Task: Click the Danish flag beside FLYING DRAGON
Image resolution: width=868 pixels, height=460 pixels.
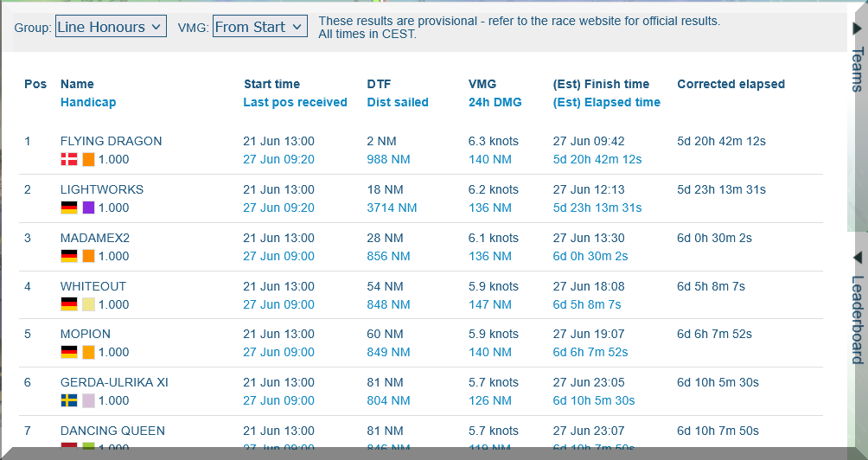Action: point(69,159)
